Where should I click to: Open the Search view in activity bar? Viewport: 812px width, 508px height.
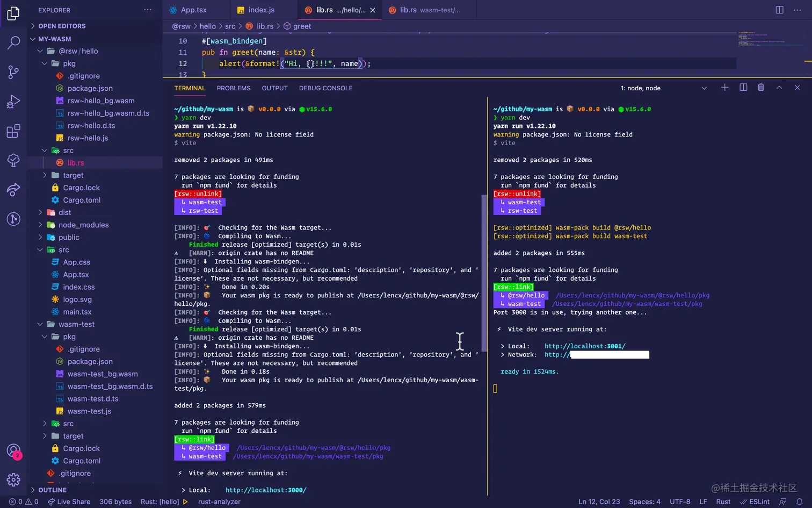click(13, 42)
